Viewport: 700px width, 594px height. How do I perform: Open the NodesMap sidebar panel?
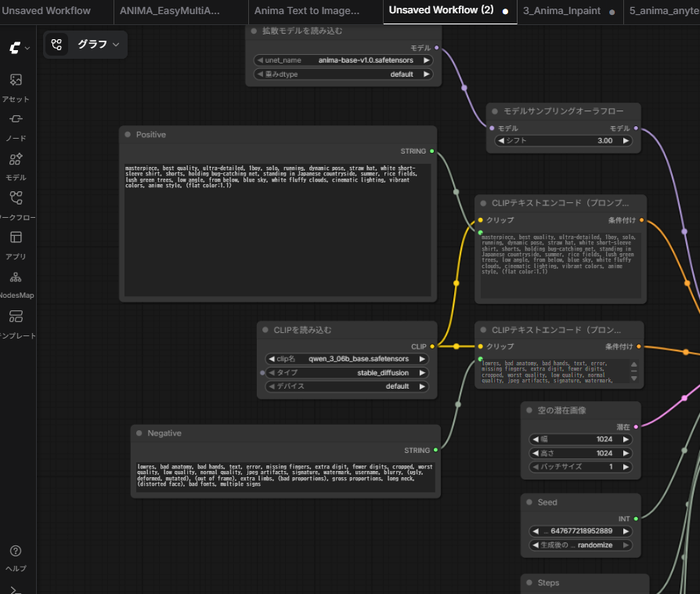(x=16, y=284)
